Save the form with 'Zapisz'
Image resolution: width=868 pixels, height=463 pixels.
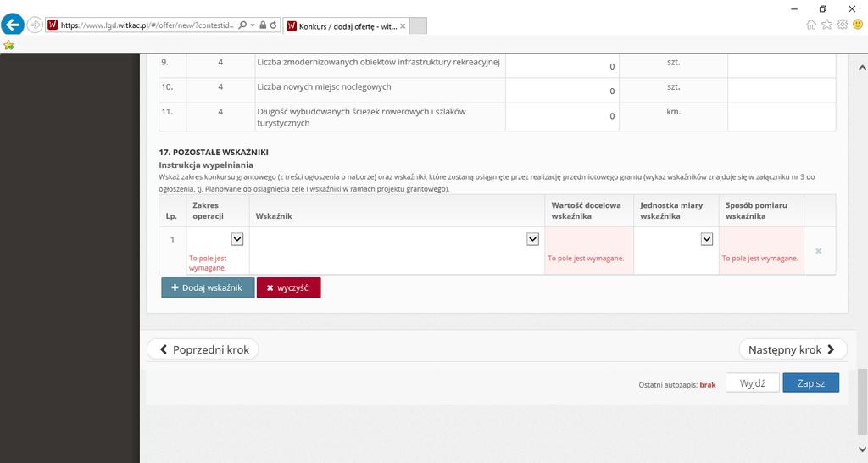(x=811, y=382)
